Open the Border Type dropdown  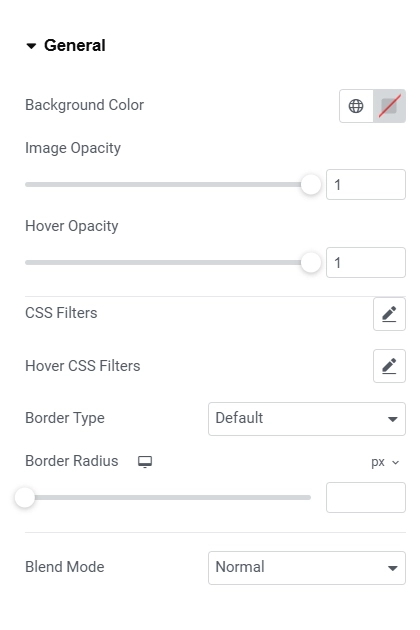click(307, 419)
